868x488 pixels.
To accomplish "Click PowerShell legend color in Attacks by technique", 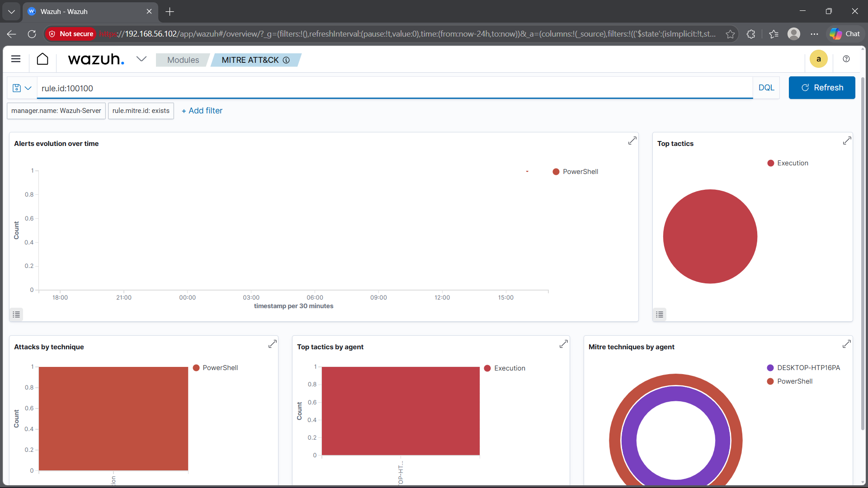I will [196, 368].
